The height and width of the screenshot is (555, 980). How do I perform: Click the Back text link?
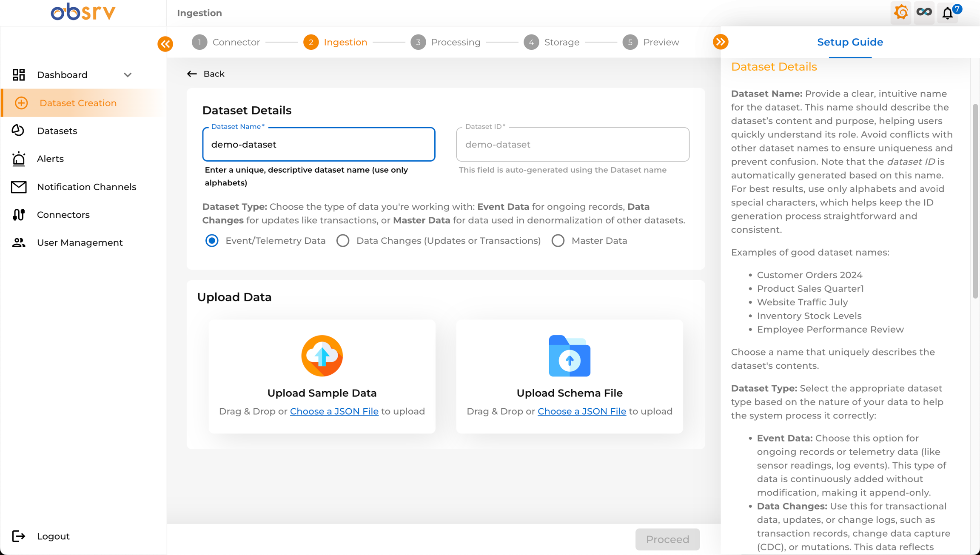(214, 74)
